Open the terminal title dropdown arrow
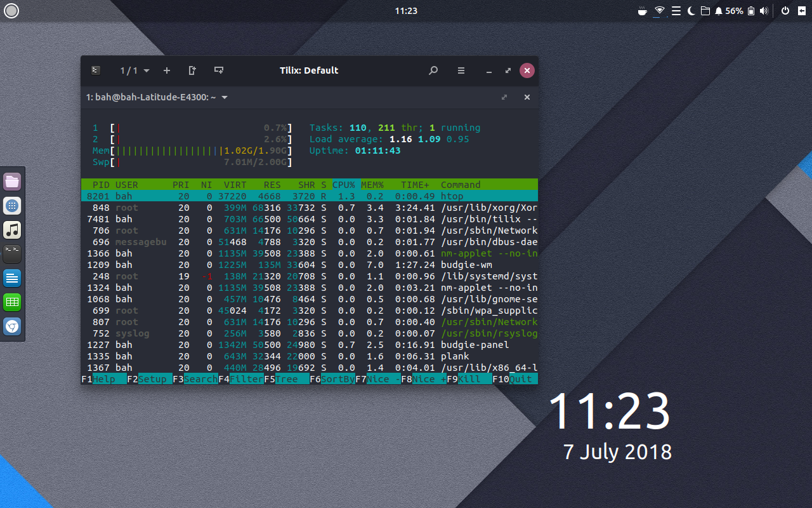 coord(225,97)
